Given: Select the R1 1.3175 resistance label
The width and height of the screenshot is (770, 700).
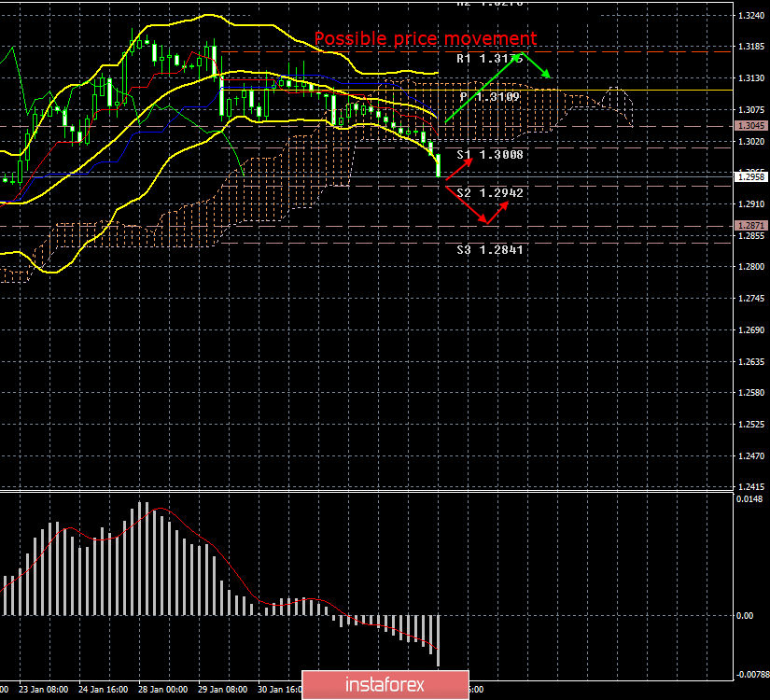Looking at the screenshot, I should click(490, 59).
